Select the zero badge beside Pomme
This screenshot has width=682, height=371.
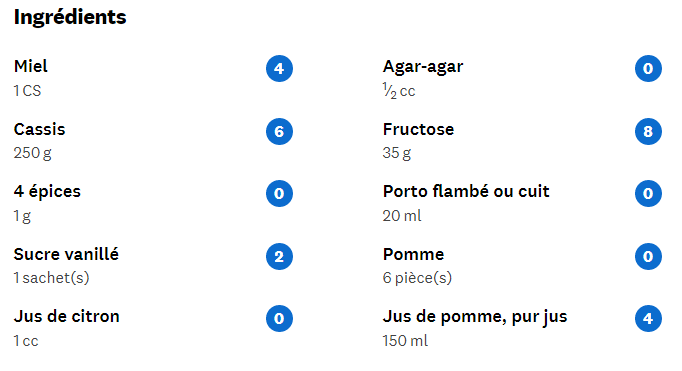point(648,256)
